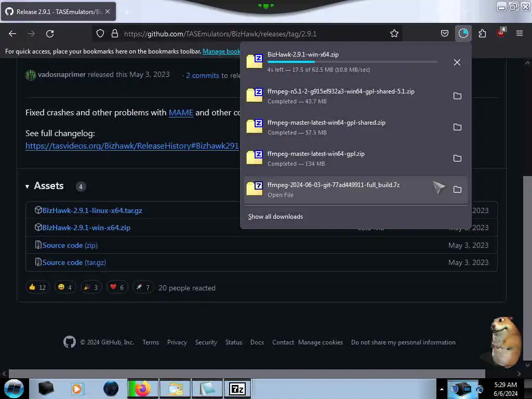The width and height of the screenshot is (532, 399).
Task: Cancel the BizHawk-2.9.1-win-x64.zip download
Action: (457, 62)
